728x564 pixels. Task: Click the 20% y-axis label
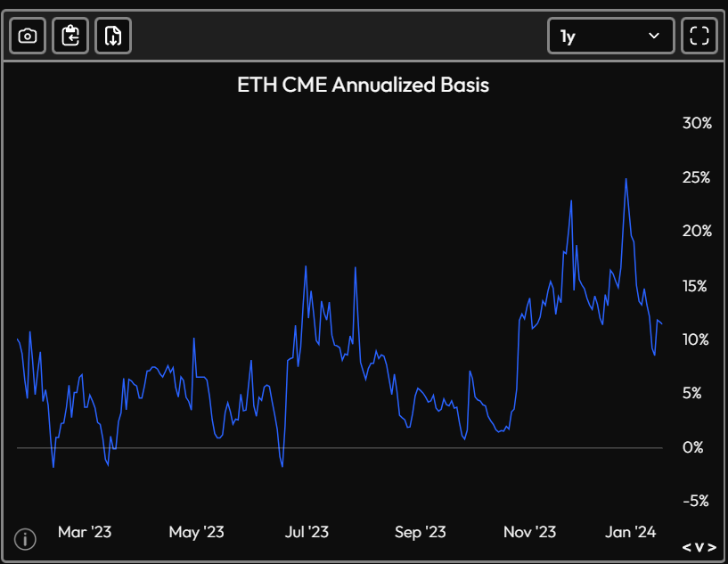(697, 231)
